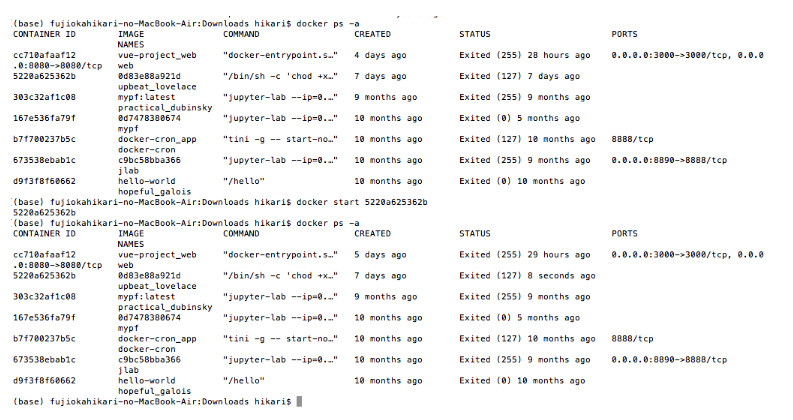This screenshot has width=793, height=420.
Task: Click the second table's STATUS column header
Action: click(475, 234)
